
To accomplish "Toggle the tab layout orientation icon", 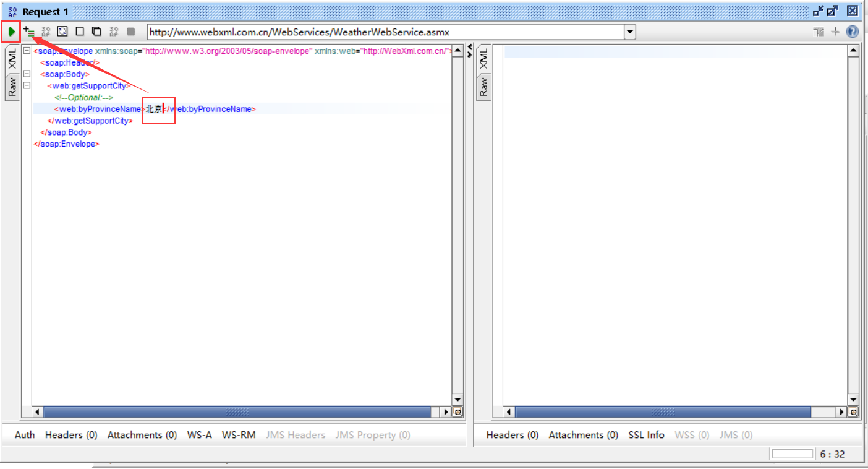I will click(819, 32).
